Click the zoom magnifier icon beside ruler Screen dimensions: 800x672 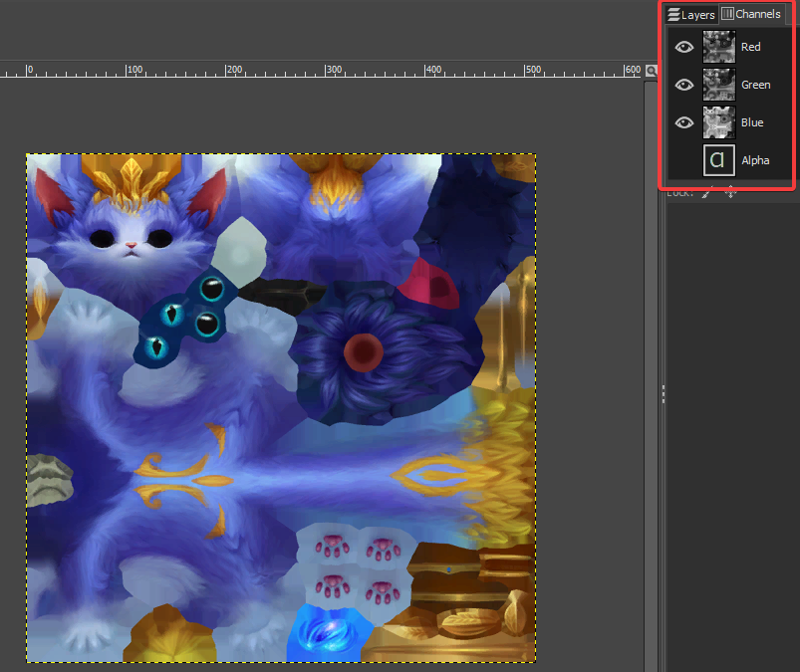pos(651,71)
